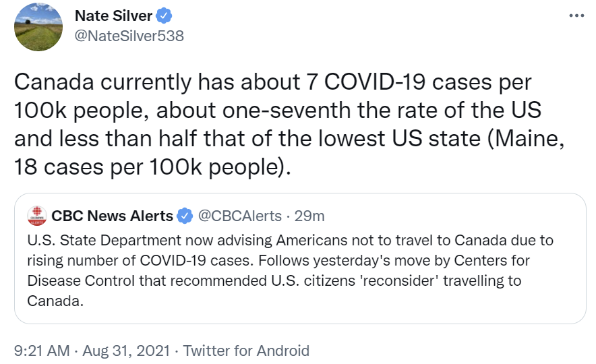Click Nate Silver's verified badge
This screenshot has height=364, width=596.
coord(164,16)
